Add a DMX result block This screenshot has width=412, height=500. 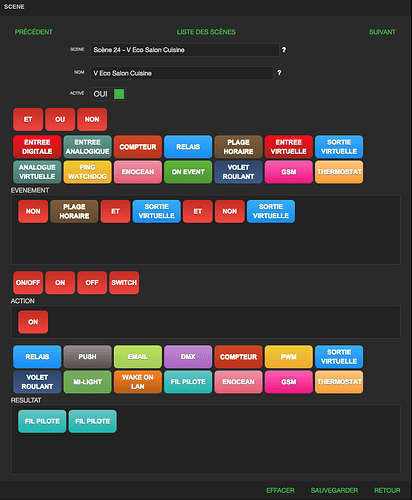pyautogui.click(x=188, y=357)
